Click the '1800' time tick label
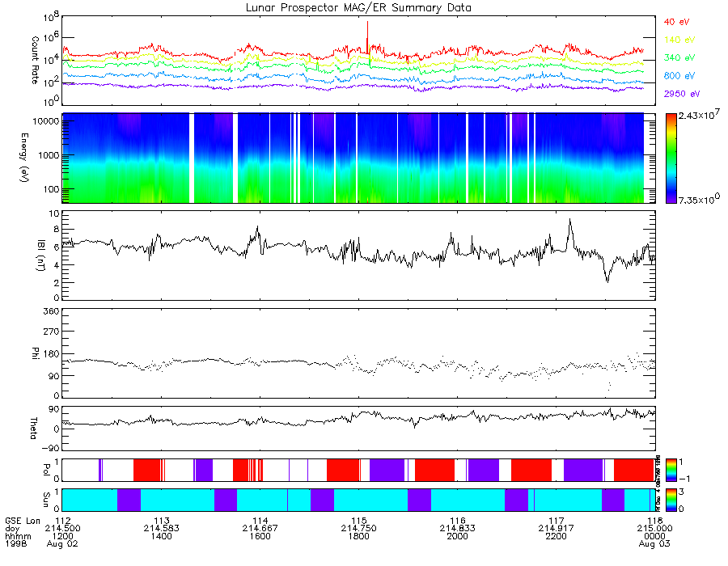Image resolution: width=728 pixels, height=566 pixels. (358, 536)
